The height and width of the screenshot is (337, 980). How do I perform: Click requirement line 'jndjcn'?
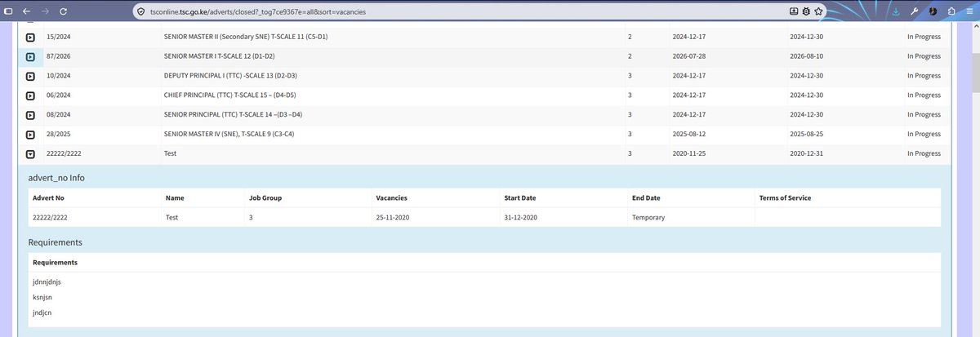pos(43,313)
